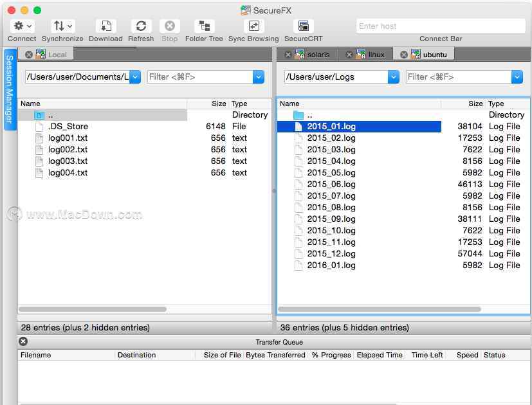Viewport: 532px width, 405px height.
Task: Click the local pane horizontal scrollbar
Action: coord(93,309)
